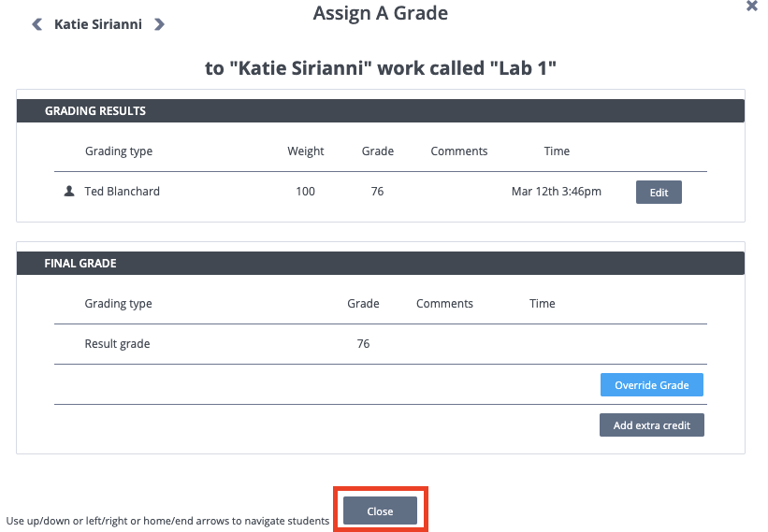Click the final Result grade value 76
Screen dimensions: 768x532
pyautogui.click(x=363, y=343)
